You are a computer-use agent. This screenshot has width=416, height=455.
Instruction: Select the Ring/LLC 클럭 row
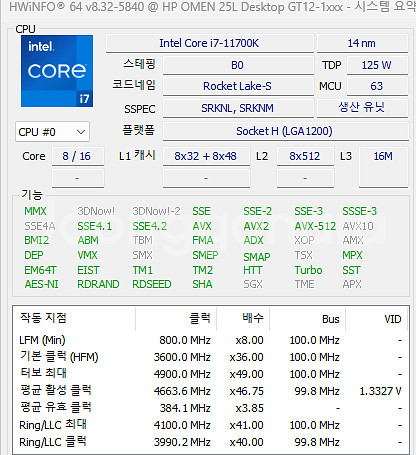point(210,442)
